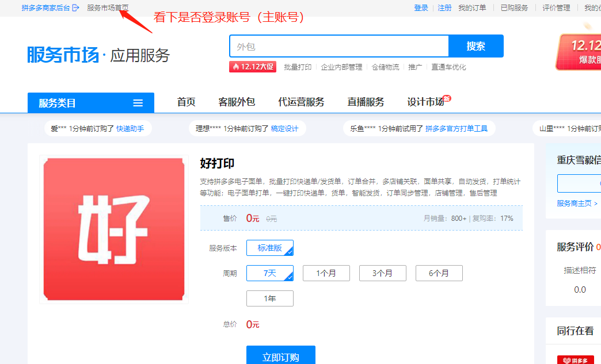The height and width of the screenshot is (364, 601).
Task: Open 评价管理 in top bar
Action: coord(556,7)
